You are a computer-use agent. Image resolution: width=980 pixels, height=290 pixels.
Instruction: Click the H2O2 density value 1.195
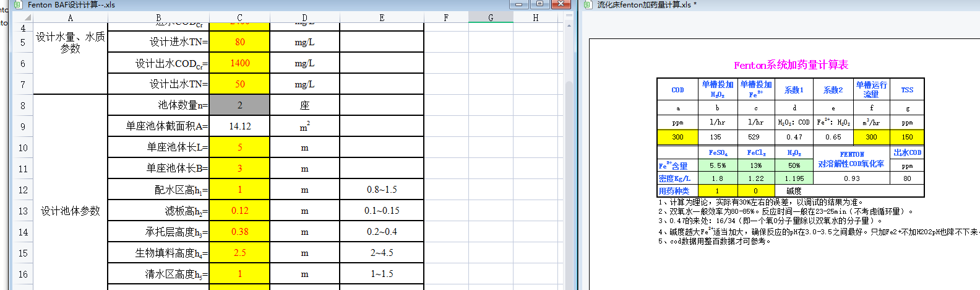point(794,178)
